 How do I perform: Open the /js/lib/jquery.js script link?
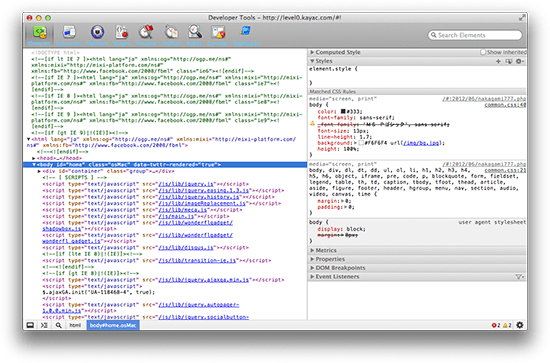coord(186,184)
